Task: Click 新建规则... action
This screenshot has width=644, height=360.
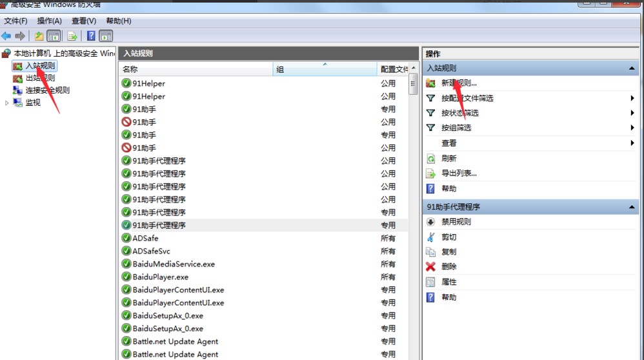Action: [x=459, y=83]
